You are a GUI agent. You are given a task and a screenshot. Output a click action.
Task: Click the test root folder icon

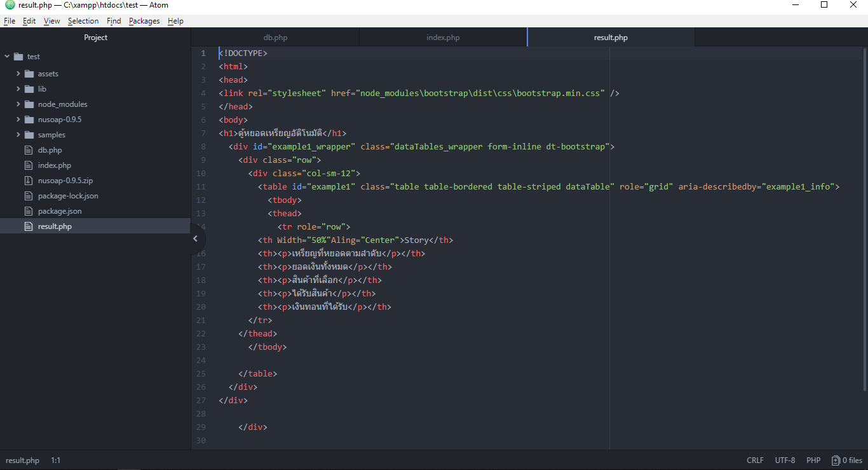[x=18, y=57]
